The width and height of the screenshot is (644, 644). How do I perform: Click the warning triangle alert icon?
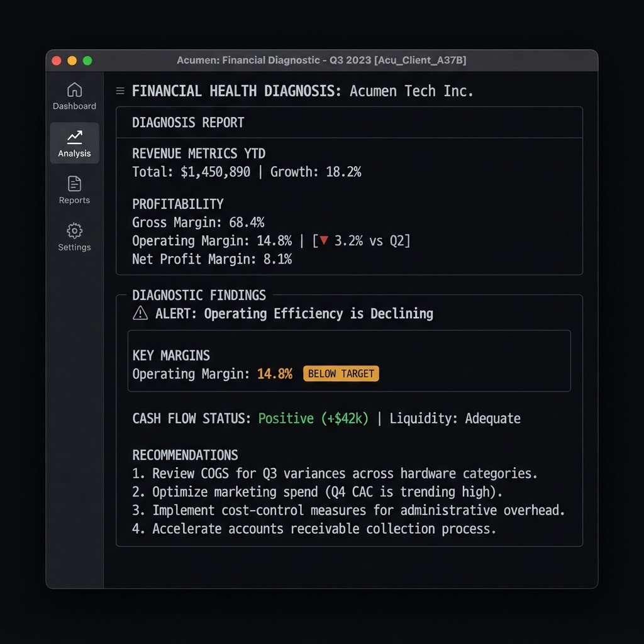(140, 313)
